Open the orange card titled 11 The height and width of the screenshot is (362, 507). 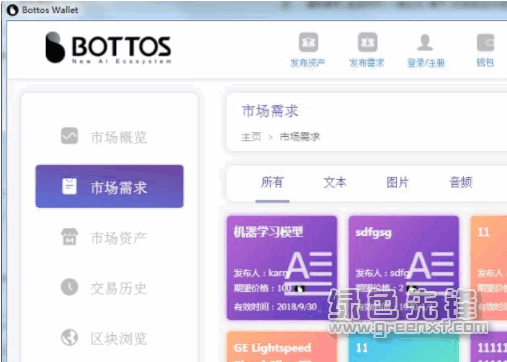[x=489, y=268]
